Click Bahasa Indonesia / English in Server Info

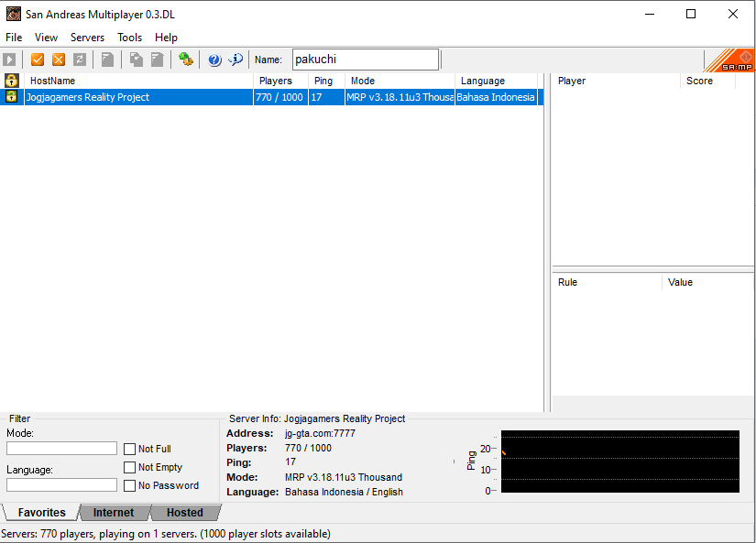click(x=344, y=492)
